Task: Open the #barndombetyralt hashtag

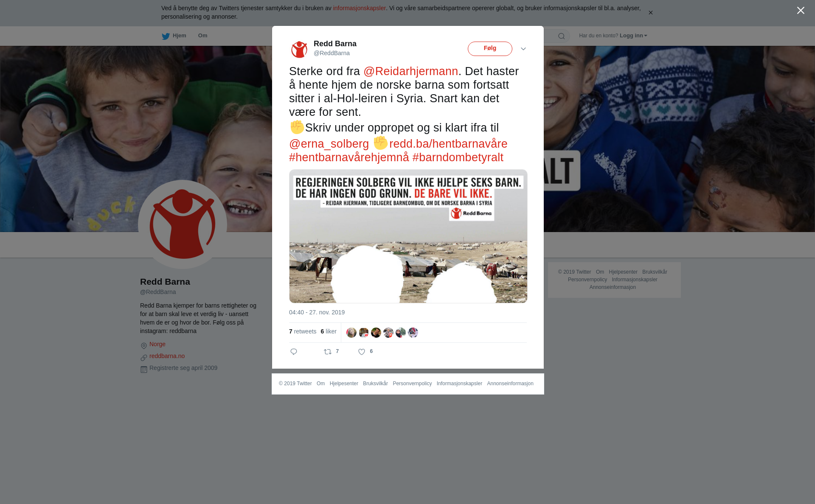Action: (458, 157)
